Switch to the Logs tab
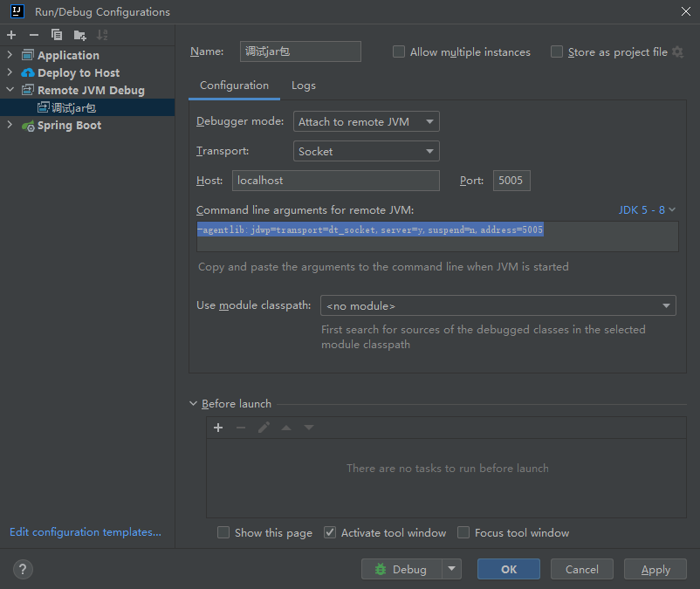The image size is (700, 589). (x=303, y=86)
